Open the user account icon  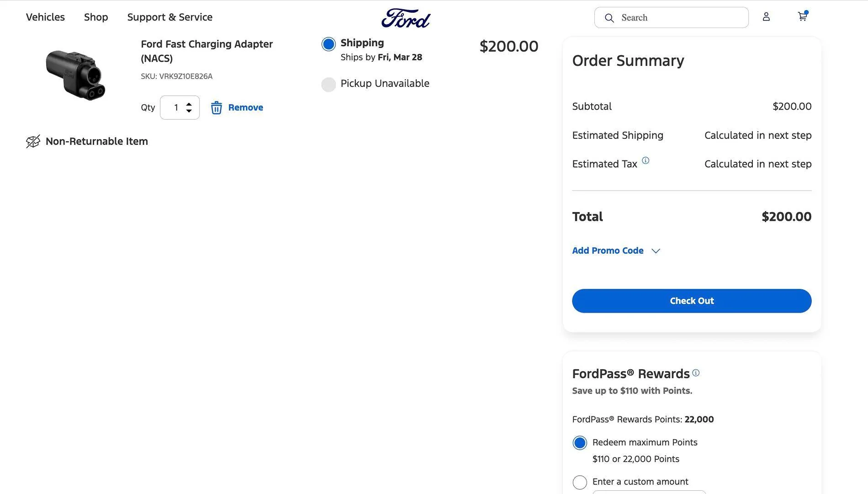766,17
